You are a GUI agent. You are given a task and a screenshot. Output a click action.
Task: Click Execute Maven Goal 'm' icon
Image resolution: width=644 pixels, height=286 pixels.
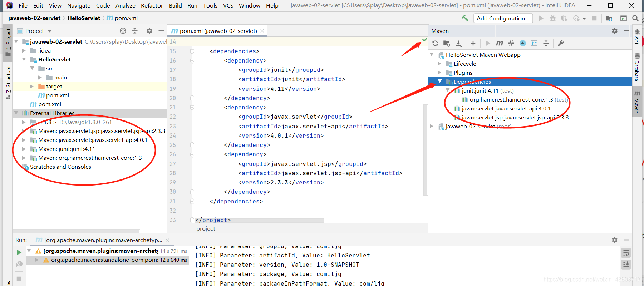[500, 43]
